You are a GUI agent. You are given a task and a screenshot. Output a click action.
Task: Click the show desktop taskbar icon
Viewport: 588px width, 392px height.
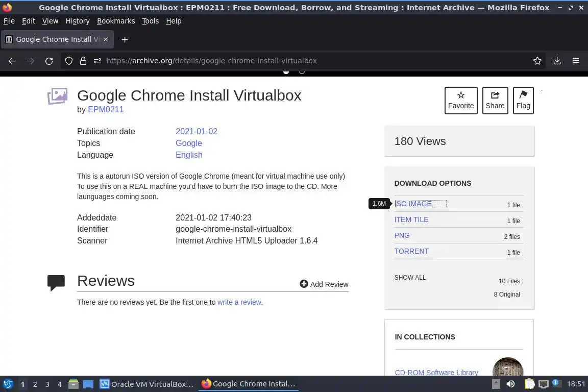tap(88, 384)
